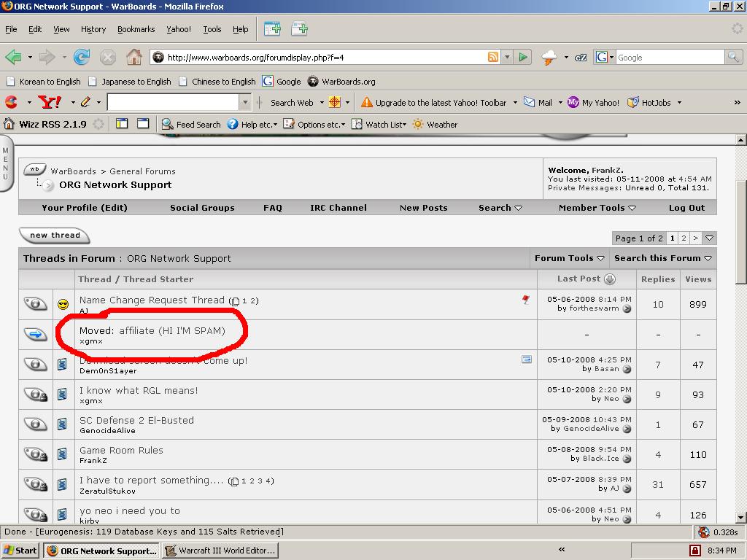Click the Yahoo toolbar pencil icon
The width and height of the screenshot is (747, 560).
(86, 102)
